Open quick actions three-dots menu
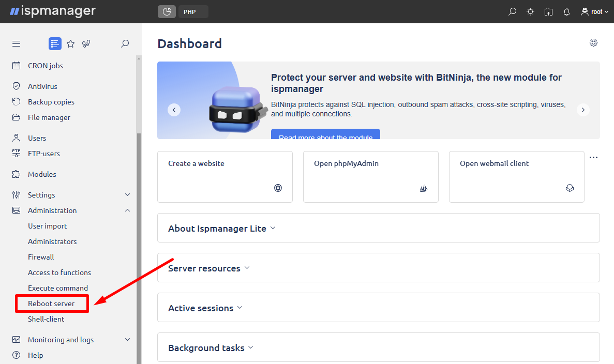Viewport: 614px width, 364px height. click(x=594, y=157)
